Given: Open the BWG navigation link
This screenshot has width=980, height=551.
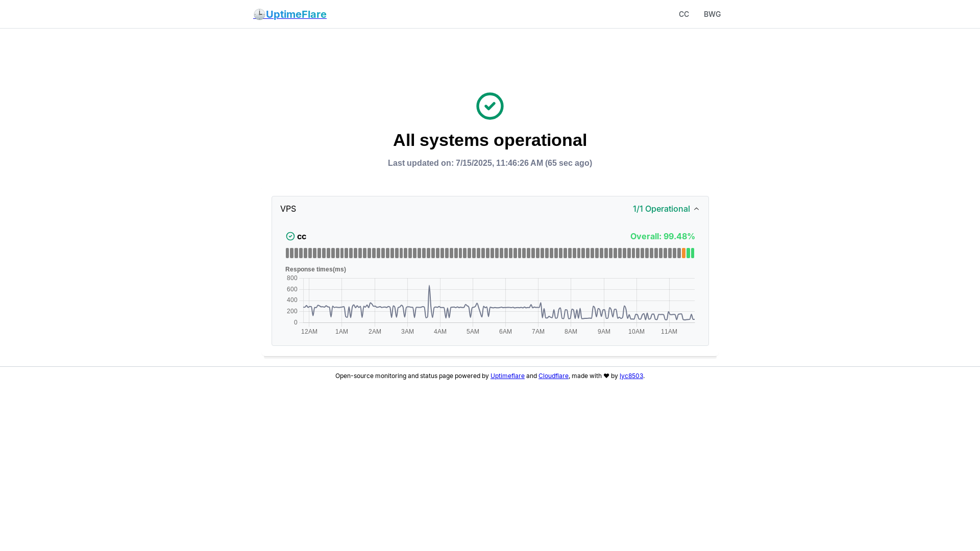Looking at the screenshot, I should [x=712, y=14].
